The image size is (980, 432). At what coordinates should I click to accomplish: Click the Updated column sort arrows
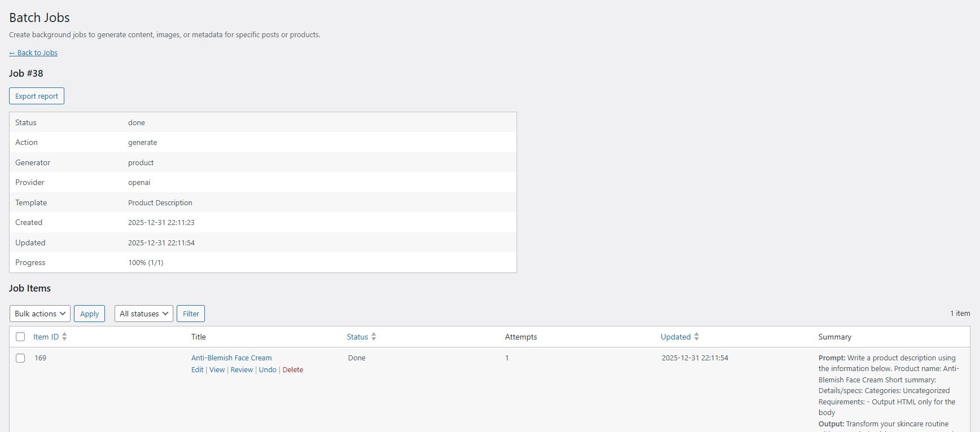coord(697,337)
